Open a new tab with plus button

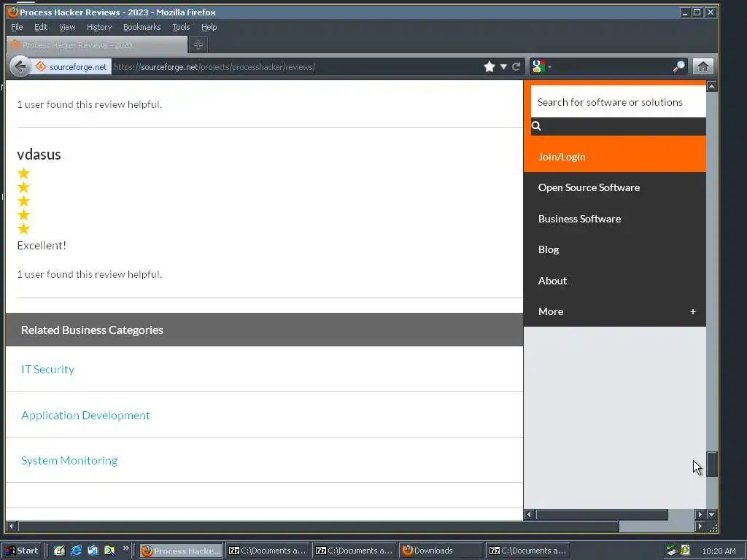click(198, 44)
